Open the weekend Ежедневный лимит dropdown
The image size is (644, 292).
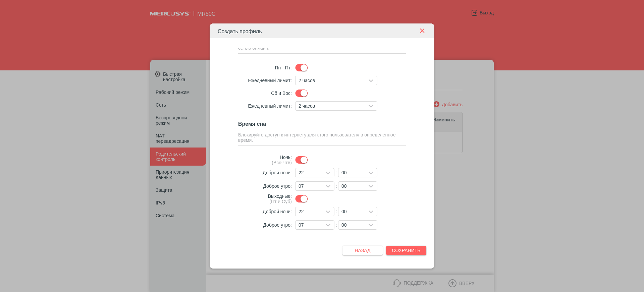336,106
